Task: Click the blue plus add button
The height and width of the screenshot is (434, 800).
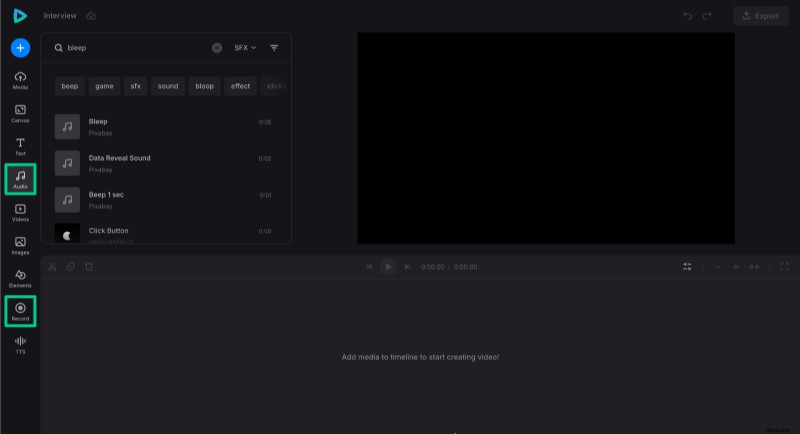Action: (20, 48)
